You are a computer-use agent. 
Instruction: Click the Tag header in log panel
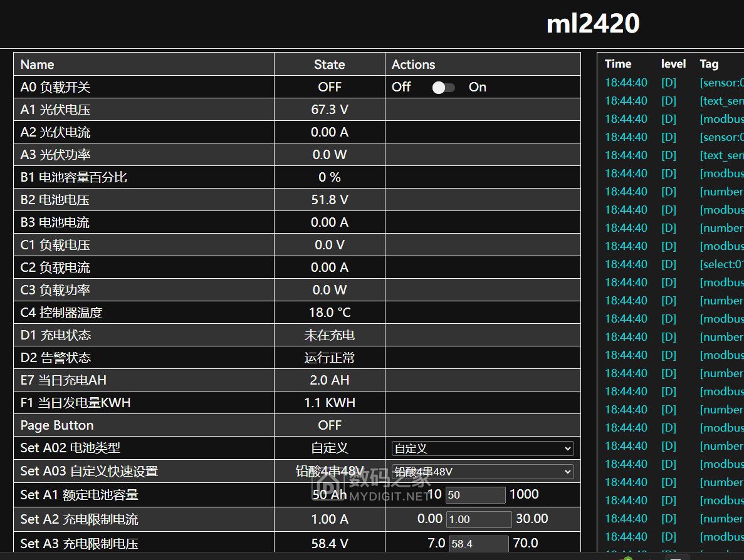click(x=709, y=64)
